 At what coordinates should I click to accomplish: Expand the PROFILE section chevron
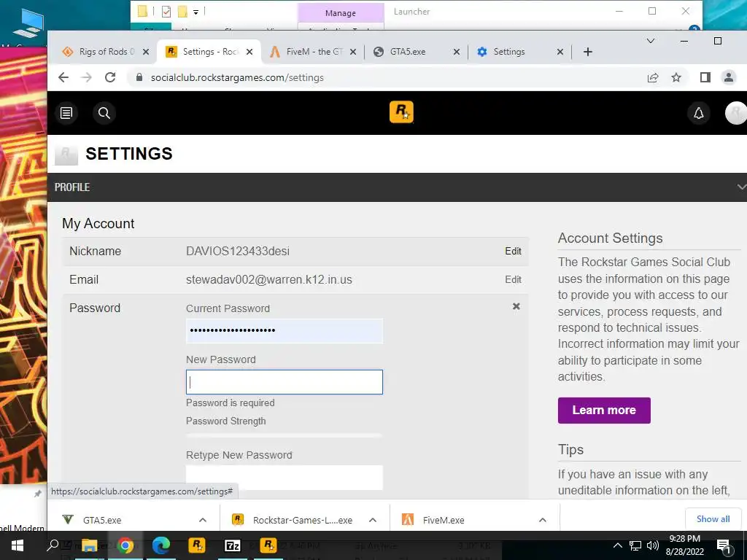pyautogui.click(x=741, y=187)
